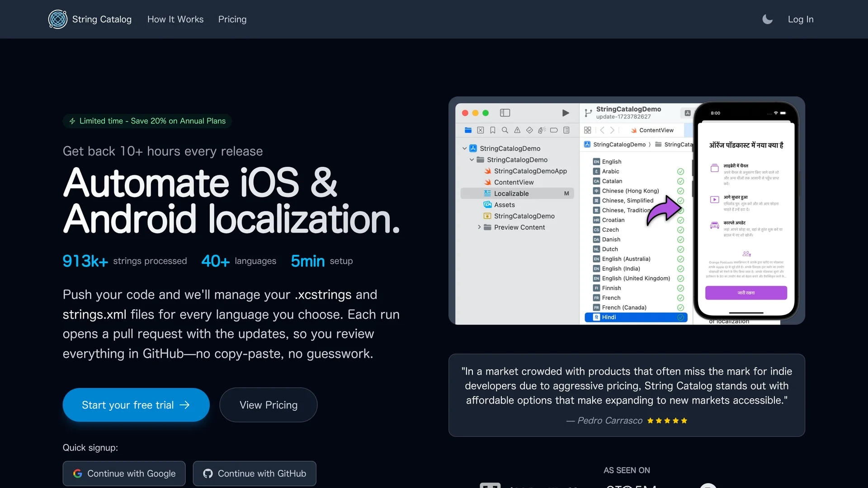Image resolution: width=868 pixels, height=488 pixels.
Task: Click the View Pricing button
Action: click(x=269, y=405)
